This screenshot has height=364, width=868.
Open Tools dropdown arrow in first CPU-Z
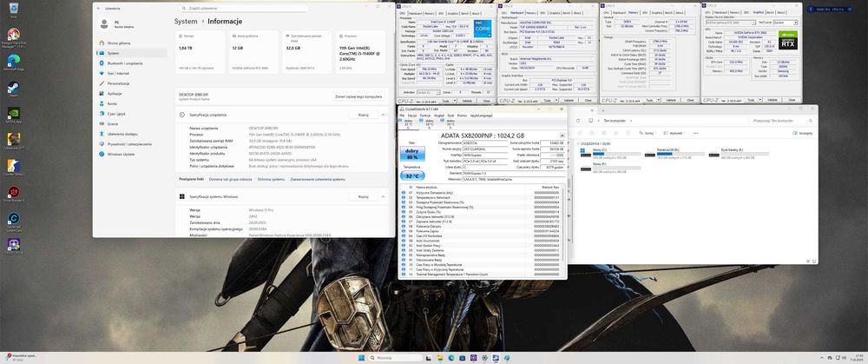(x=455, y=101)
